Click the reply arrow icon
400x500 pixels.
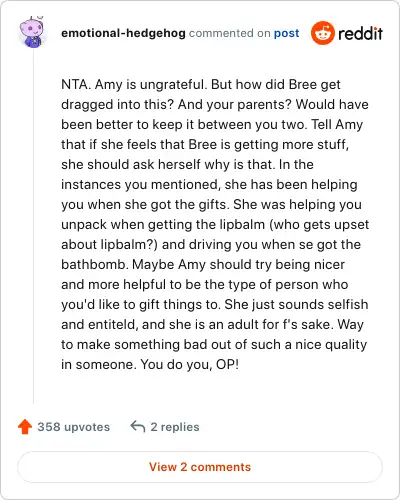tap(138, 426)
